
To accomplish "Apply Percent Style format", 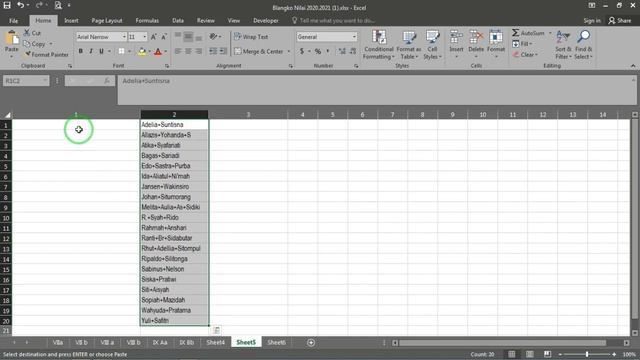I will point(318,51).
